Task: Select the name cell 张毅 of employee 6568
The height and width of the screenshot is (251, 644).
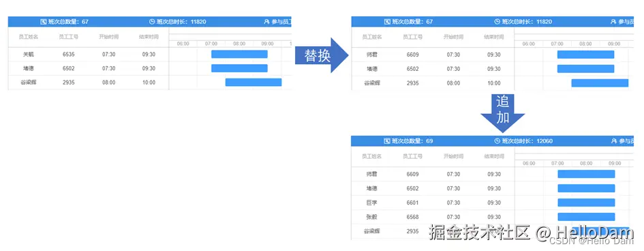Action: tap(371, 217)
